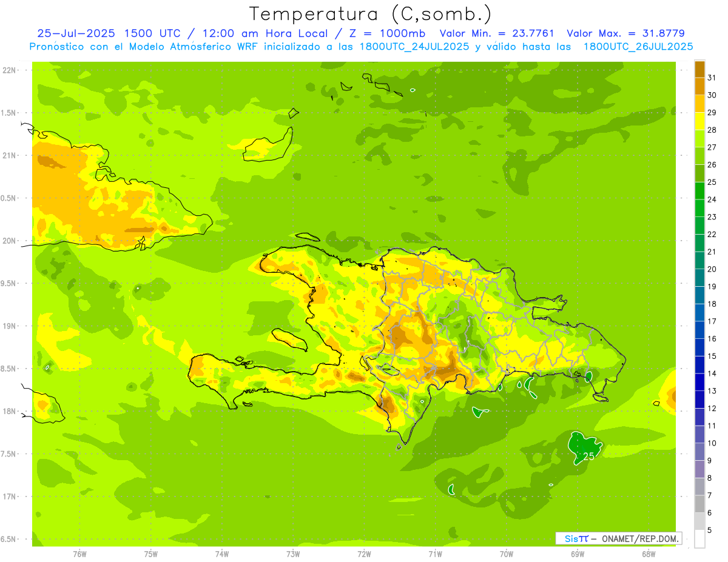Click the "25" contour label on the map
The height and width of the screenshot is (562, 728).
(x=588, y=457)
